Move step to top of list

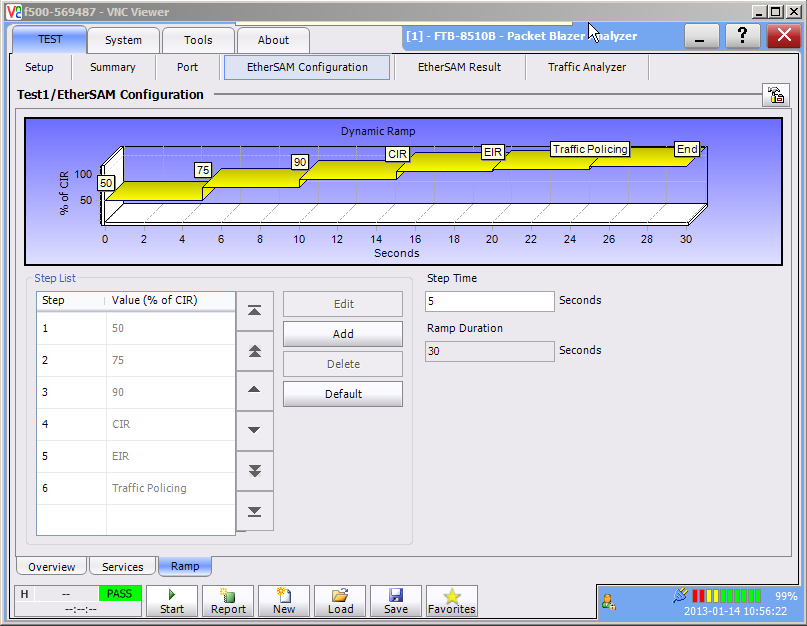255,310
